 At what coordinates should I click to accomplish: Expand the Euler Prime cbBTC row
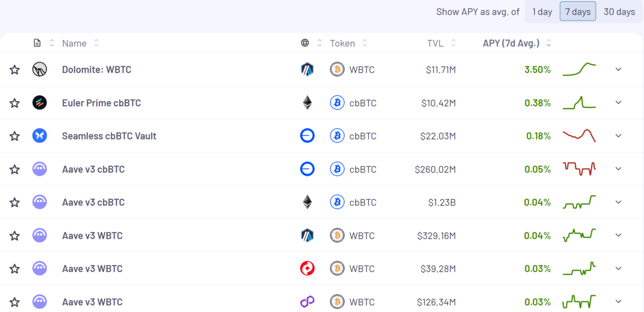point(619,103)
